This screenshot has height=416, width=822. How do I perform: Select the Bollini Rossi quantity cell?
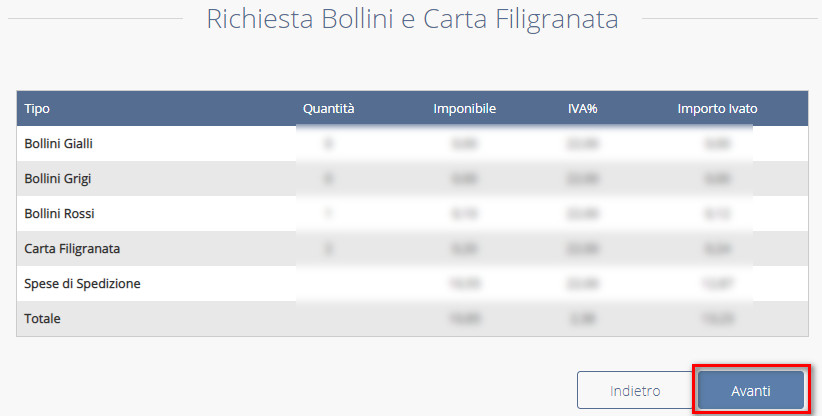[328, 214]
